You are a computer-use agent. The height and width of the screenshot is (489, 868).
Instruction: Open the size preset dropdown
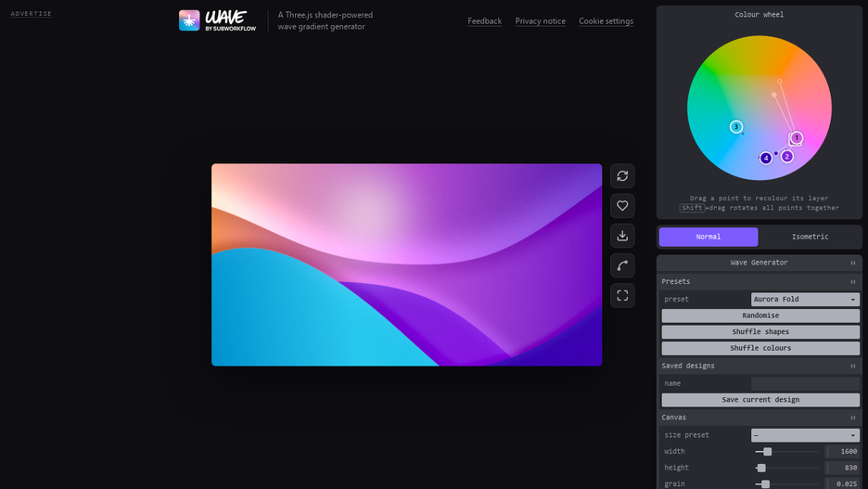pyautogui.click(x=805, y=435)
